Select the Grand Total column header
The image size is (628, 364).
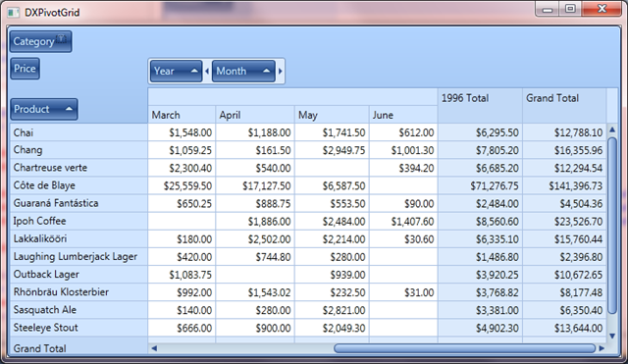coord(564,106)
